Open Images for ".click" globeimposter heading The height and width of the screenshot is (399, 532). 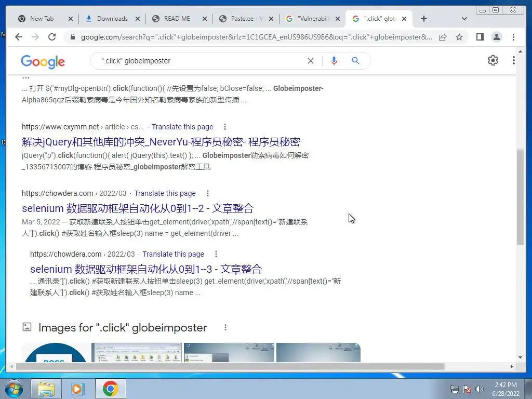coord(123,328)
